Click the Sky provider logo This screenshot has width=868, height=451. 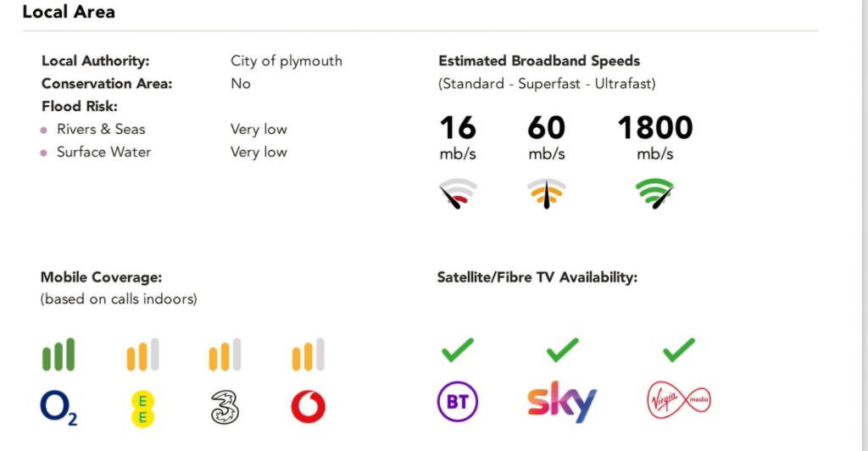[x=562, y=401]
